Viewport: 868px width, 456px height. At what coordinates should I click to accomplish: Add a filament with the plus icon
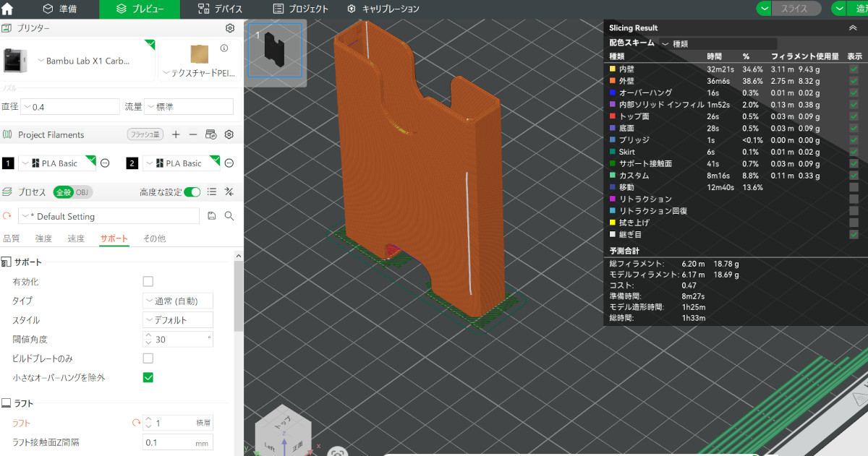pos(176,134)
